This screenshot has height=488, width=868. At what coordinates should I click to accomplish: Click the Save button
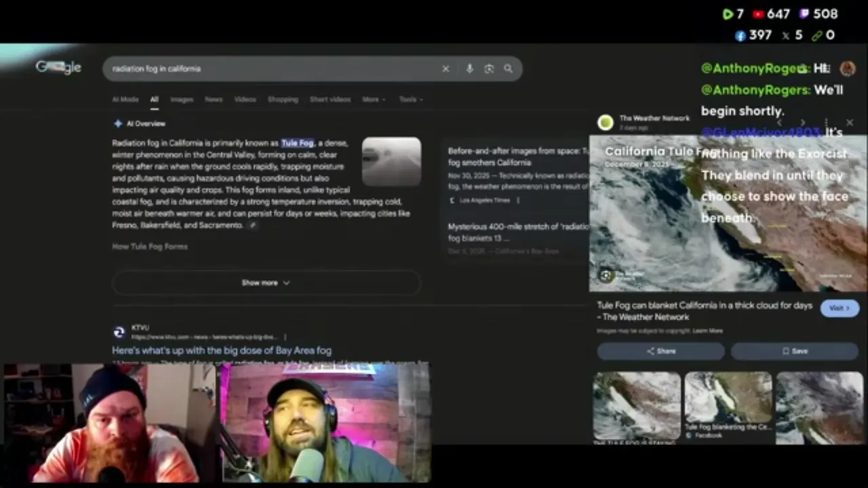[x=795, y=351]
